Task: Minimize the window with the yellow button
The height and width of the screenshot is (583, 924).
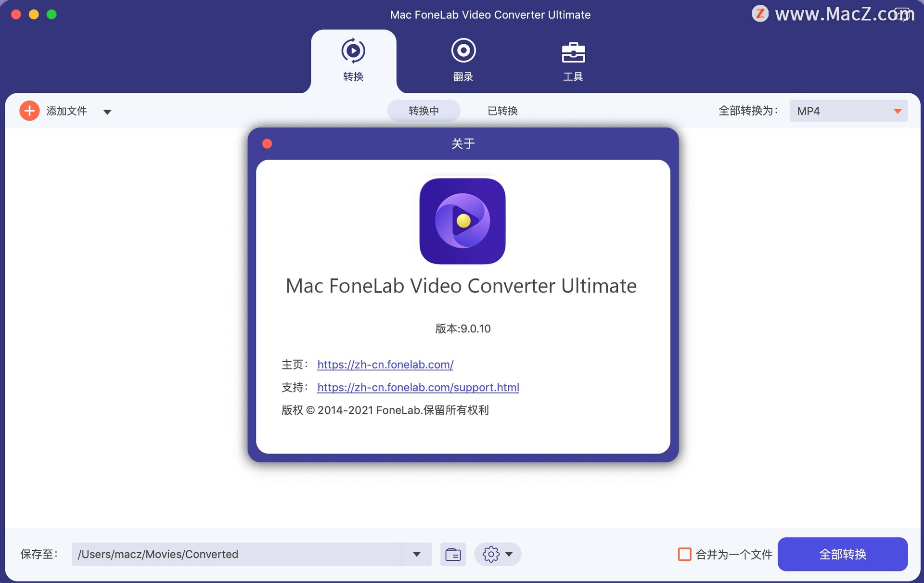Action: [x=34, y=14]
